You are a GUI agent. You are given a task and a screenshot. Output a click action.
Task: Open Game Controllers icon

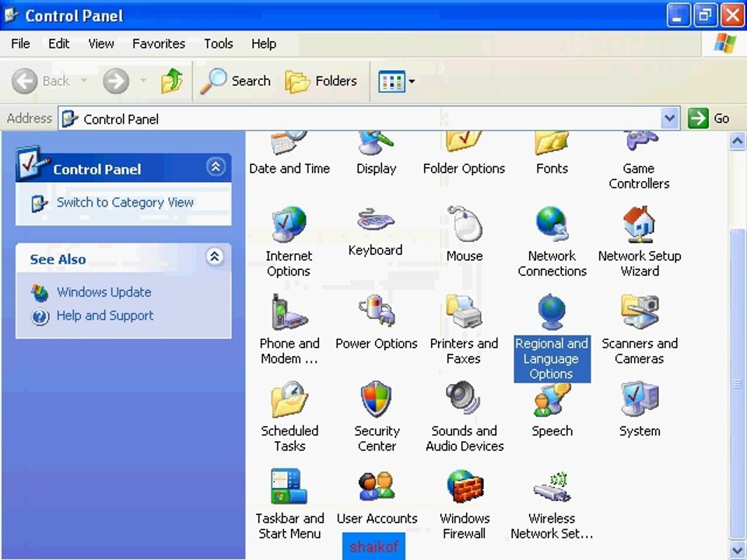tap(641, 142)
